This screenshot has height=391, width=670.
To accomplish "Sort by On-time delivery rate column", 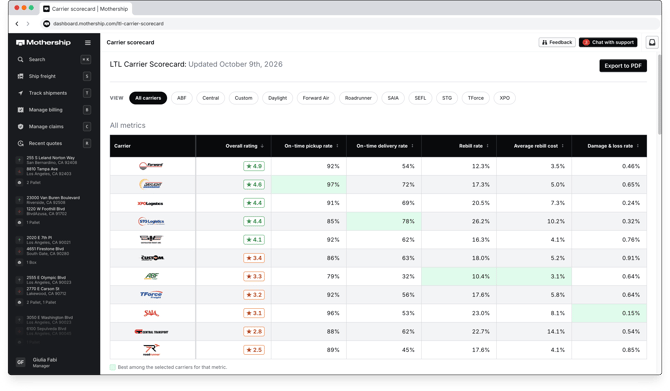I will click(x=385, y=146).
